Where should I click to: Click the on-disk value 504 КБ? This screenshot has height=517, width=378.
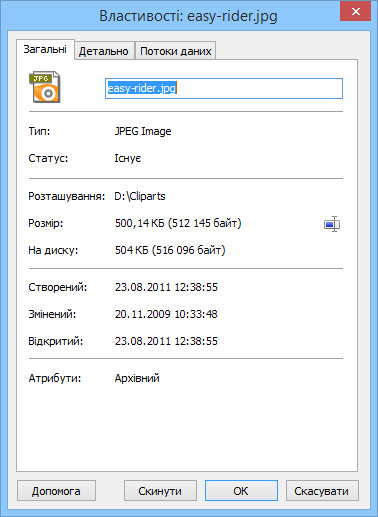pyautogui.click(x=170, y=250)
